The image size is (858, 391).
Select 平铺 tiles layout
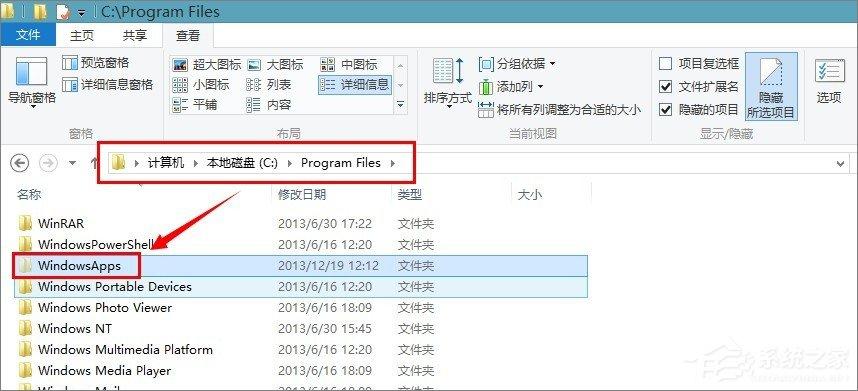tap(194, 104)
